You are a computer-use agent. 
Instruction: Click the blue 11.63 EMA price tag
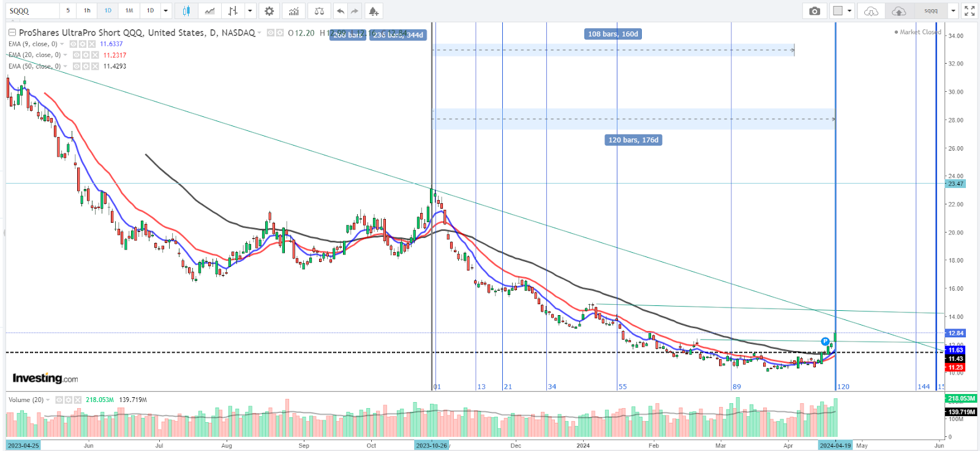(x=956, y=351)
